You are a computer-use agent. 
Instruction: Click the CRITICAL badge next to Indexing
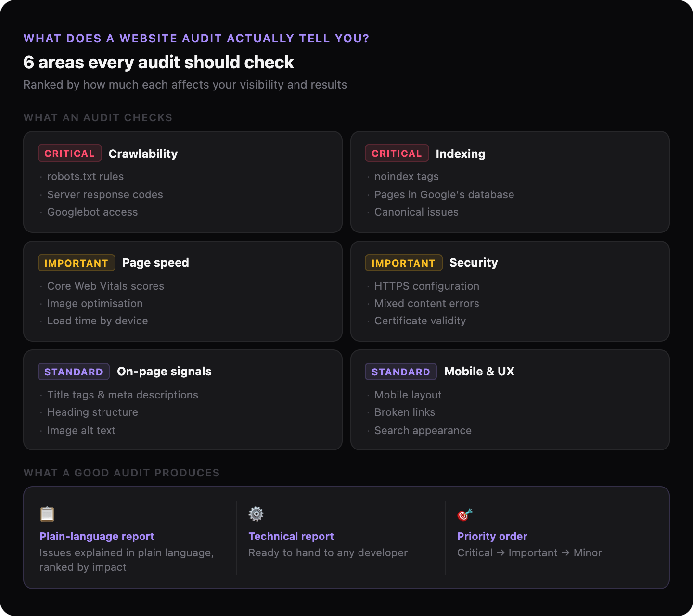coord(397,153)
